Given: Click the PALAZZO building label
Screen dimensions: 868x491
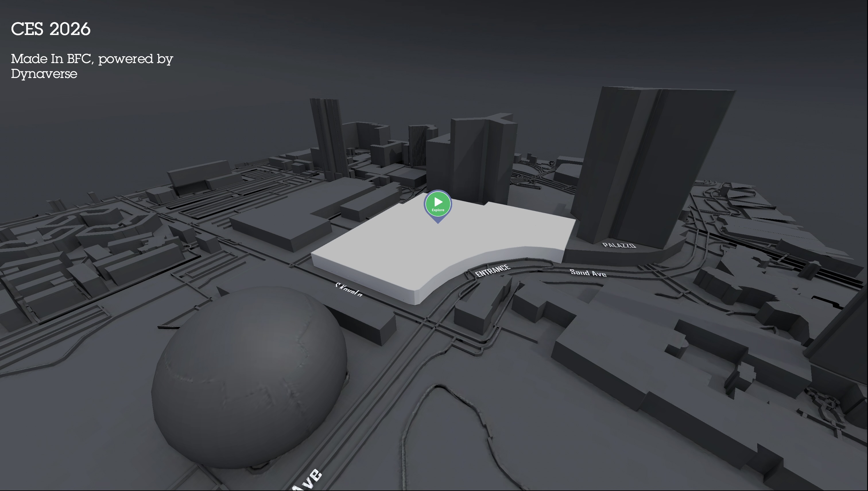Looking at the screenshot, I should [x=619, y=245].
